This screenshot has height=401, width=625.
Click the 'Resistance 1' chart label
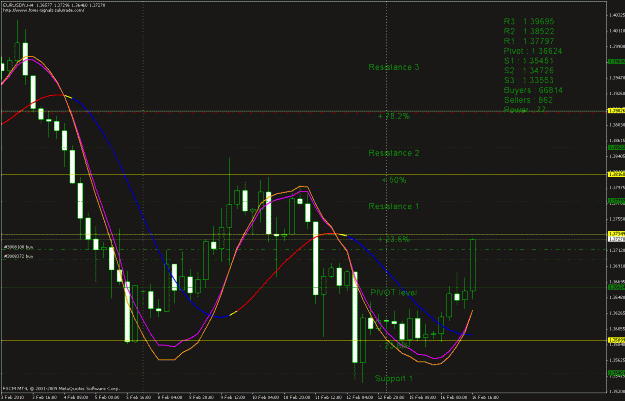click(x=394, y=206)
